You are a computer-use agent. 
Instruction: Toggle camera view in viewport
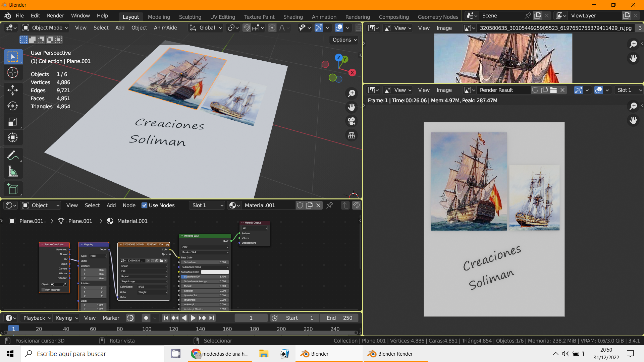coord(351,121)
